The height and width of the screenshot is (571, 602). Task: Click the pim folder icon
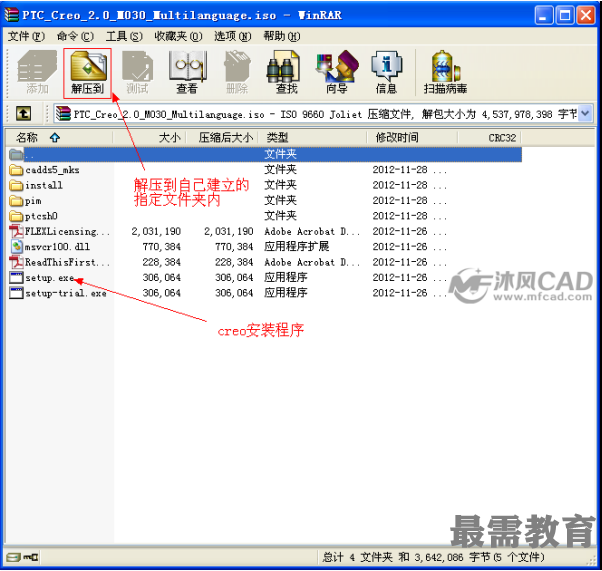pos(16,200)
